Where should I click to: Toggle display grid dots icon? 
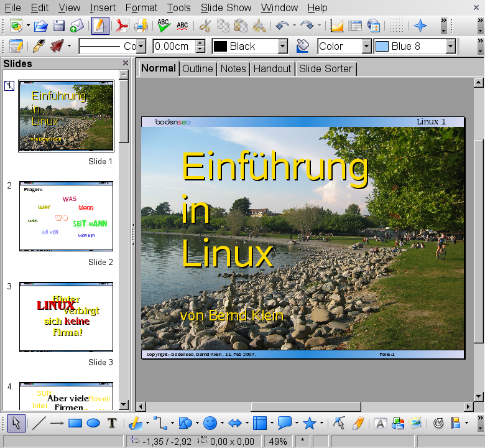pos(396,26)
